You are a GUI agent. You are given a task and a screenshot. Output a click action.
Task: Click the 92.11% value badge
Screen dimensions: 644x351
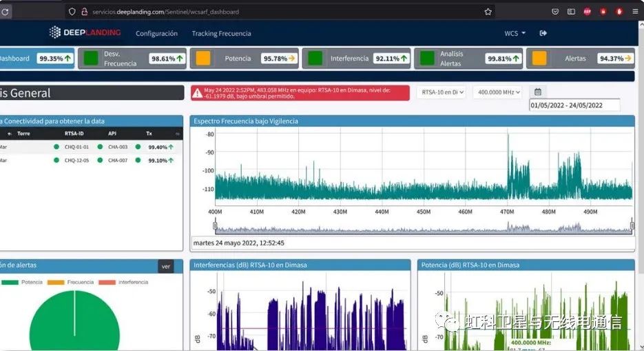coord(391,59)
